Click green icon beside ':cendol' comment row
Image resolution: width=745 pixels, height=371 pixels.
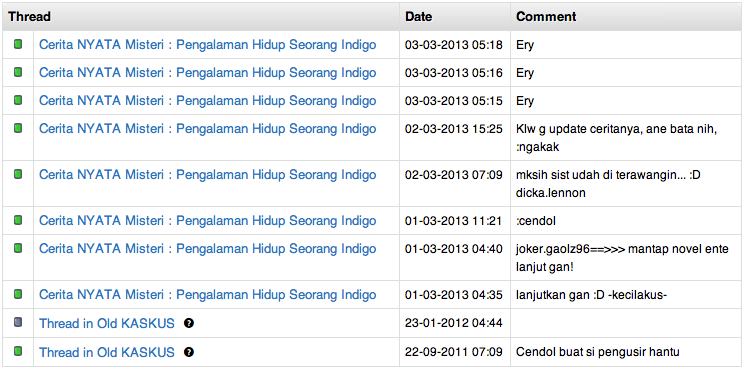coord(18,220)
